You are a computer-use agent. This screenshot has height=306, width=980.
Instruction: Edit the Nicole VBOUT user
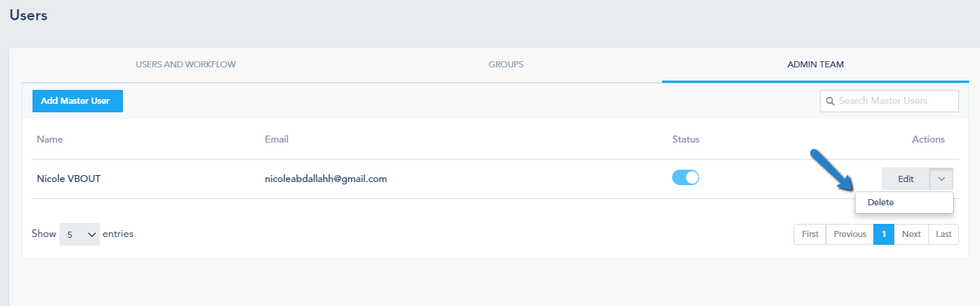pyautogui.click(x=906, y=179)
